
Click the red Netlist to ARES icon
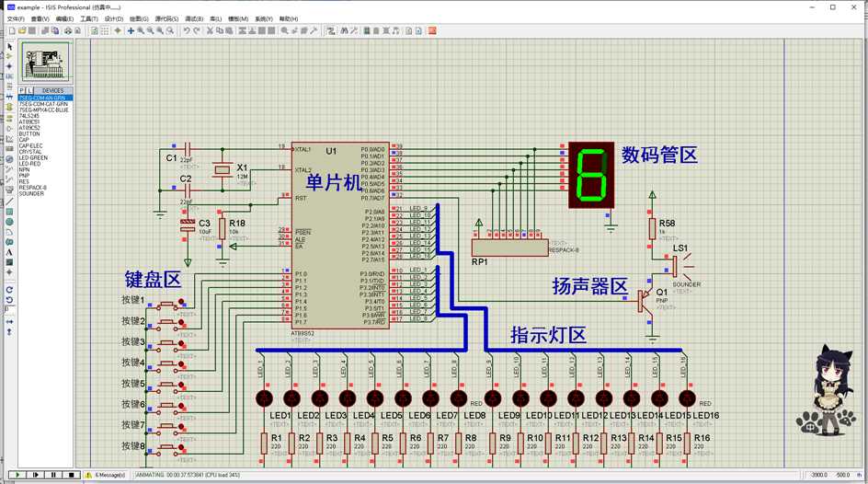pos(432,31)
